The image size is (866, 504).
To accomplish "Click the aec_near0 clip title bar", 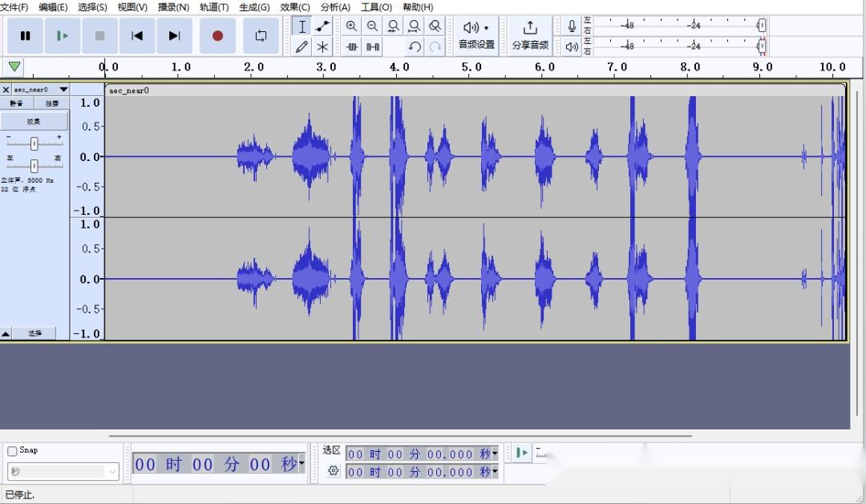I will click(x=475, y=90).
